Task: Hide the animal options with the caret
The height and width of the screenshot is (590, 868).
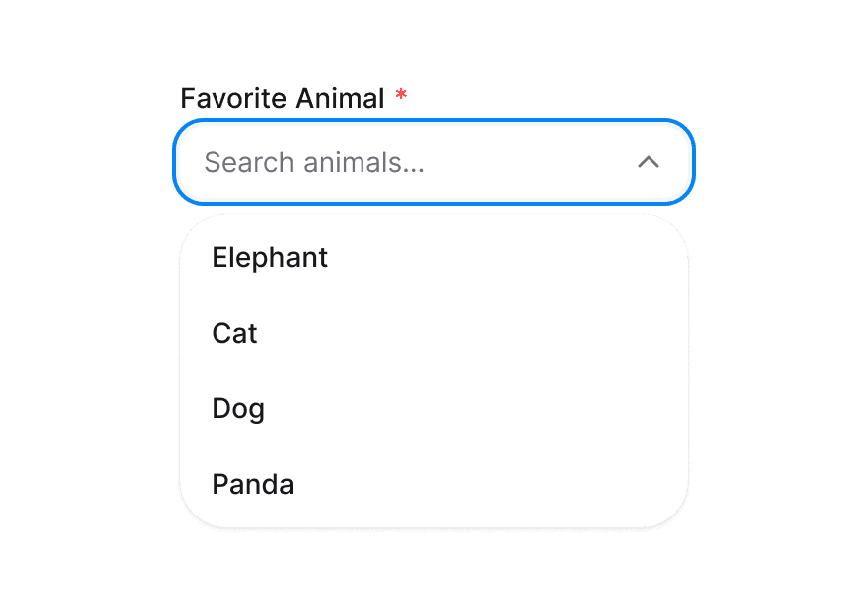Action: click(649, 162)
